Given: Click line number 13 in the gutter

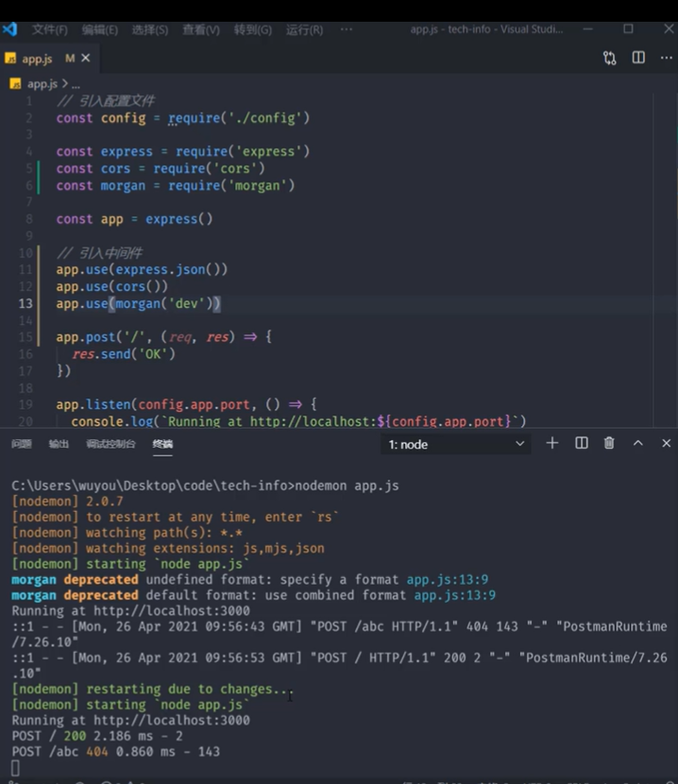Looking at the screenshot, I should pyautogui.click(x=25, y=303).
